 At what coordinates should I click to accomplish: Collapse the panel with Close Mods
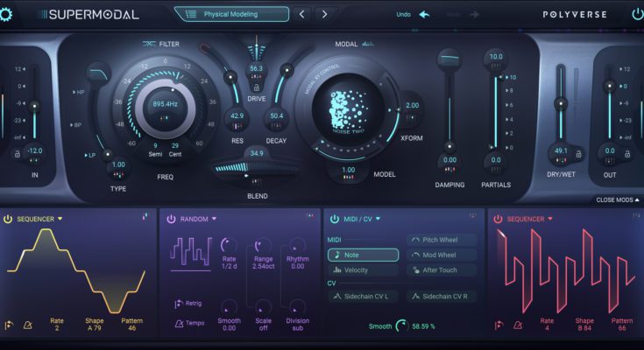pos(617,199)
